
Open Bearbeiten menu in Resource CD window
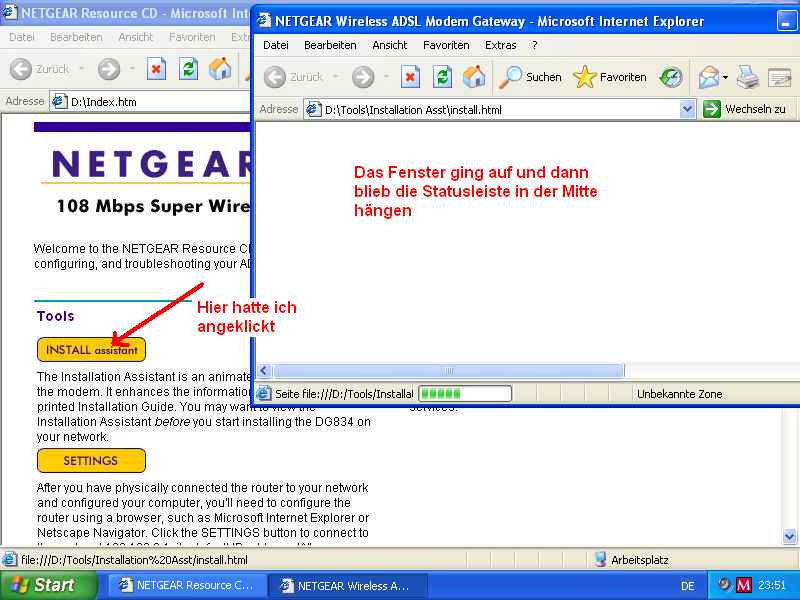76,37
